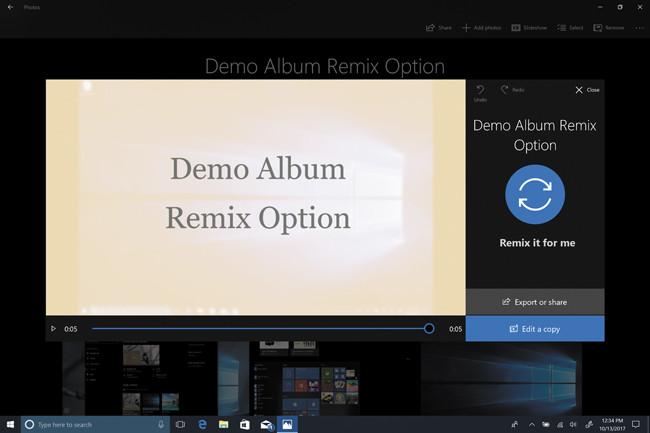Go back using the Photos back arrow
The height and width of the screenshot is (433, 650).
pyautogui.click(x=10, y=8)
